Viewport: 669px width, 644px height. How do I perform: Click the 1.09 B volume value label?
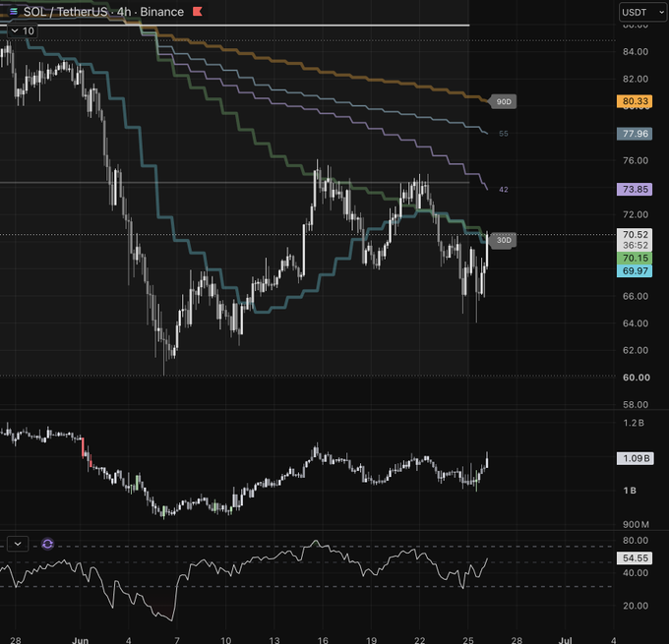point(636,458)
